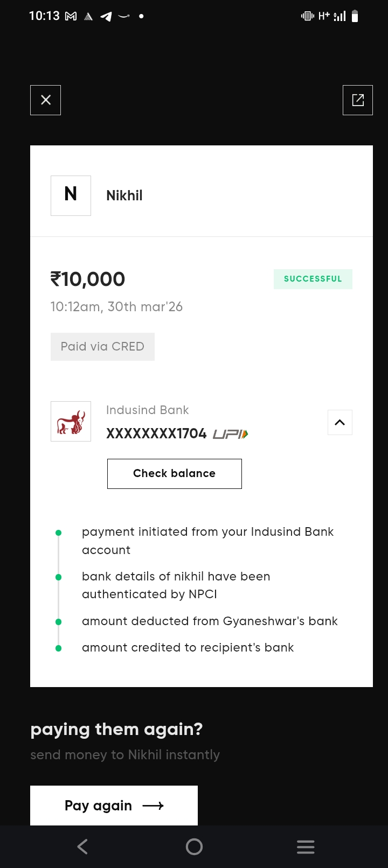Tap the Gmail notification status icon

(x=71, y=17)
